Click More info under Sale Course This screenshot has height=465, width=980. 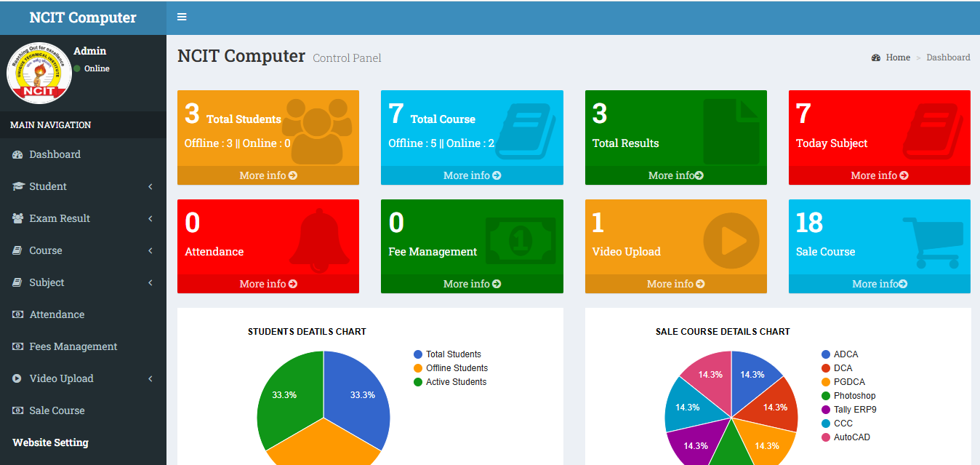click(x=879, y=284)
